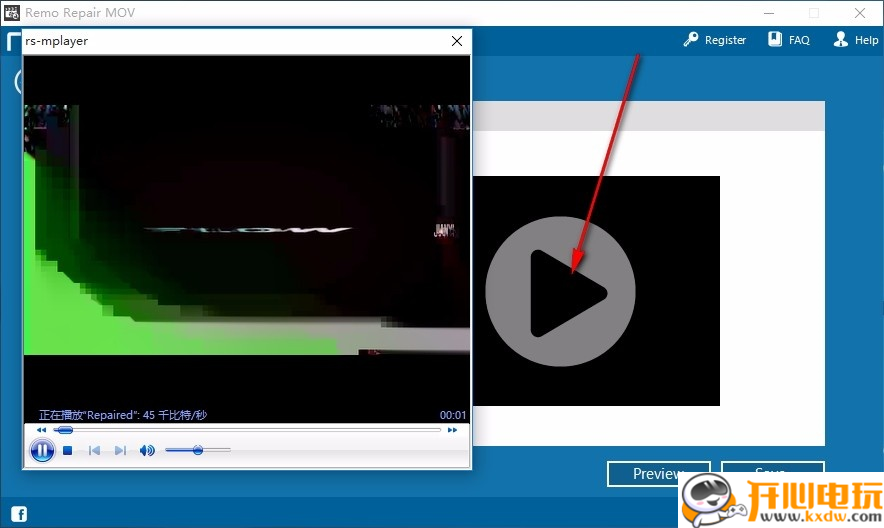
Task: Close the rs-mplayer window
Action: coord(457,41)
